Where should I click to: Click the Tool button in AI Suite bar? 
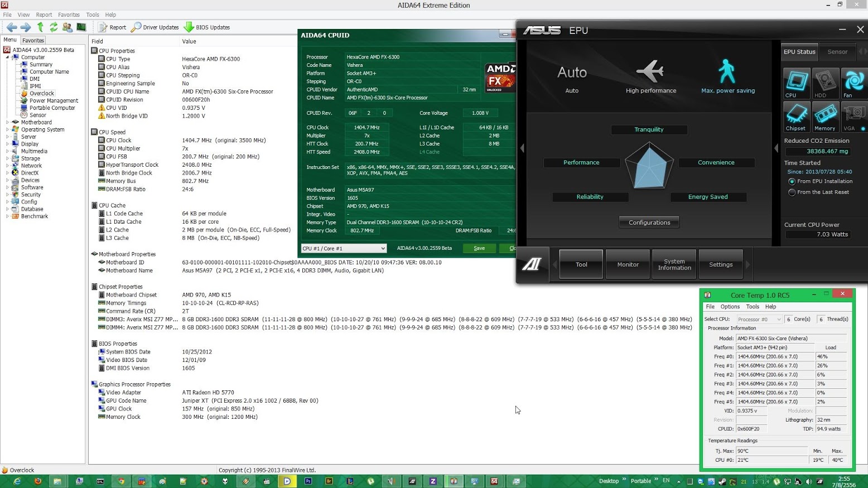pyautogui.click(x=581, y=264)
